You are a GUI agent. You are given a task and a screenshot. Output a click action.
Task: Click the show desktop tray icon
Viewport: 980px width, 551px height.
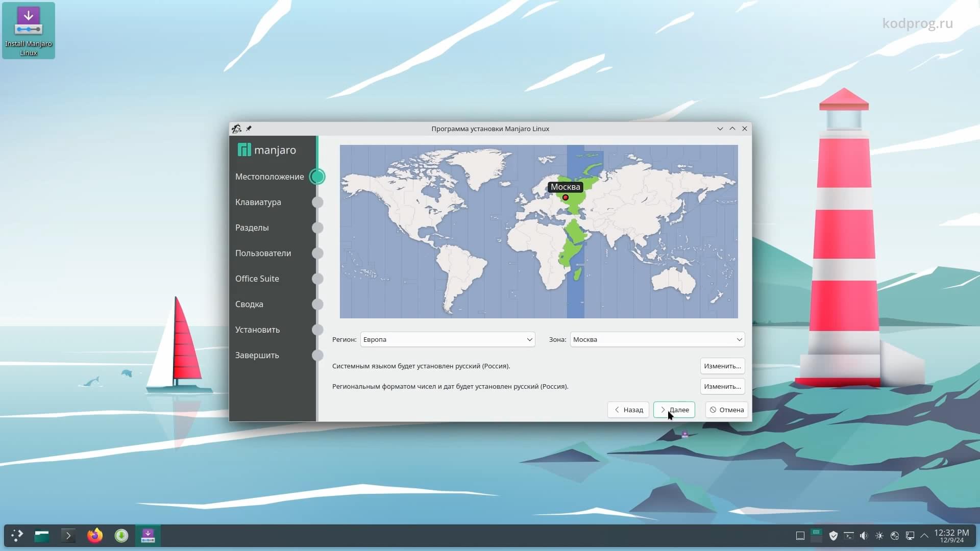coord(800,536)
